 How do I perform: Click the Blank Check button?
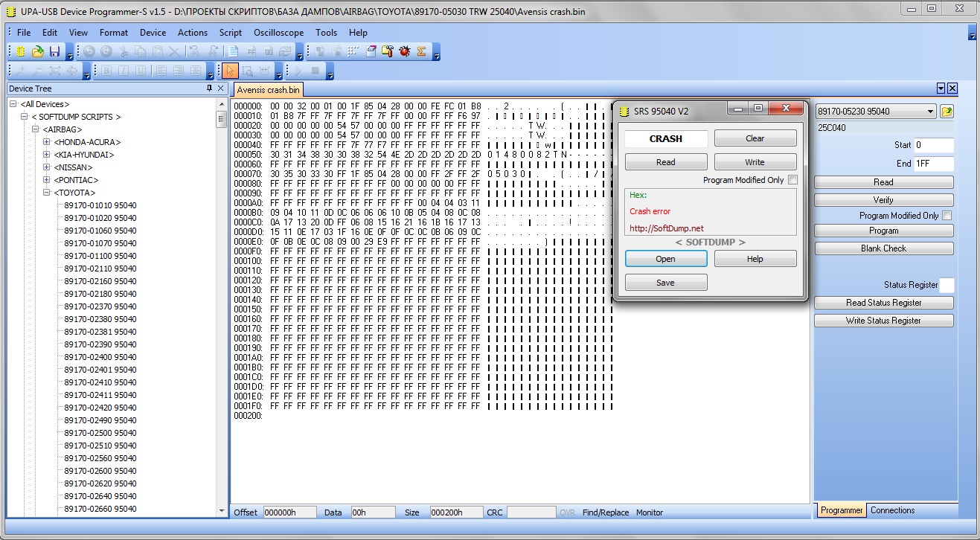click(x=884, y=248)
